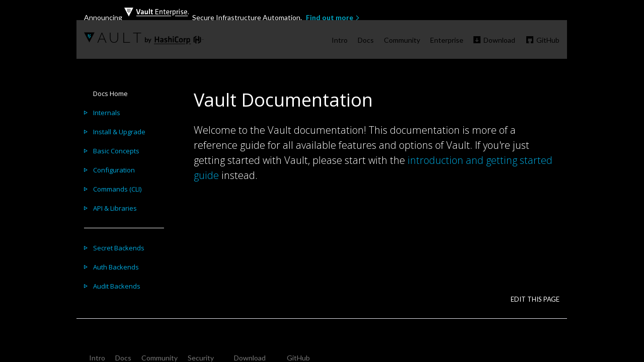Image resolution: width=644 pixels, height=362 pixels.
Task: Expand the Audit Backends triangle
Action: click(x=86, y=286)
